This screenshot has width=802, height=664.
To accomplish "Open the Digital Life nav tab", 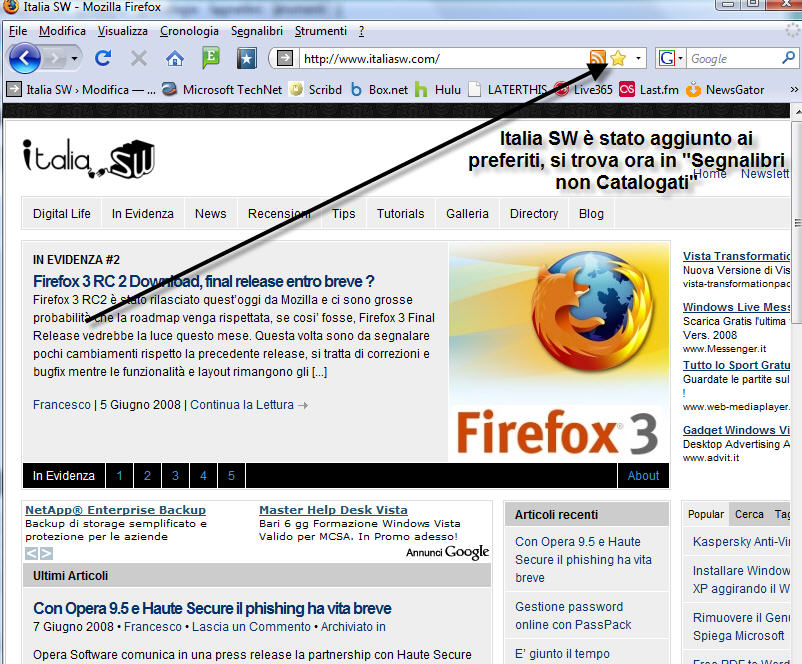I will coord(62,214).
